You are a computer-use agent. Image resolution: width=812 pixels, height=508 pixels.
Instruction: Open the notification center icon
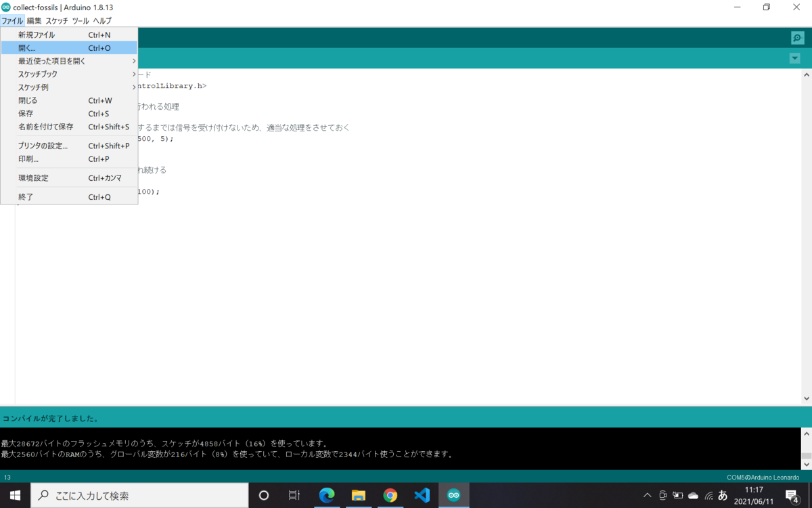(x=792, y=496)
